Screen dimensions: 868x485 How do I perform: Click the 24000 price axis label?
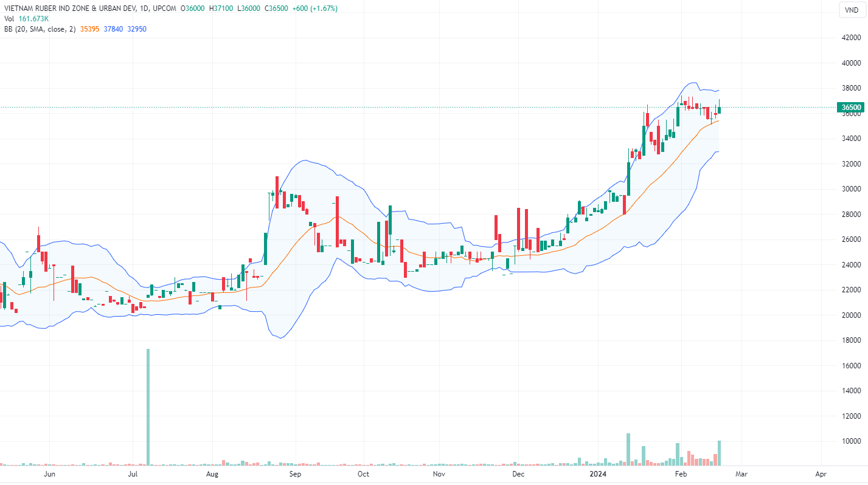point(850,265)
